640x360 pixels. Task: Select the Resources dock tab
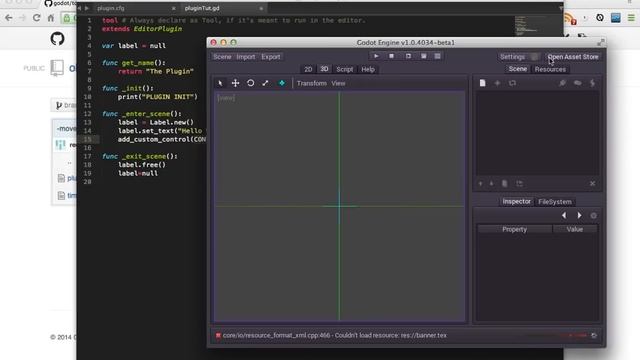pyautogui.click(x=550, y=69)
